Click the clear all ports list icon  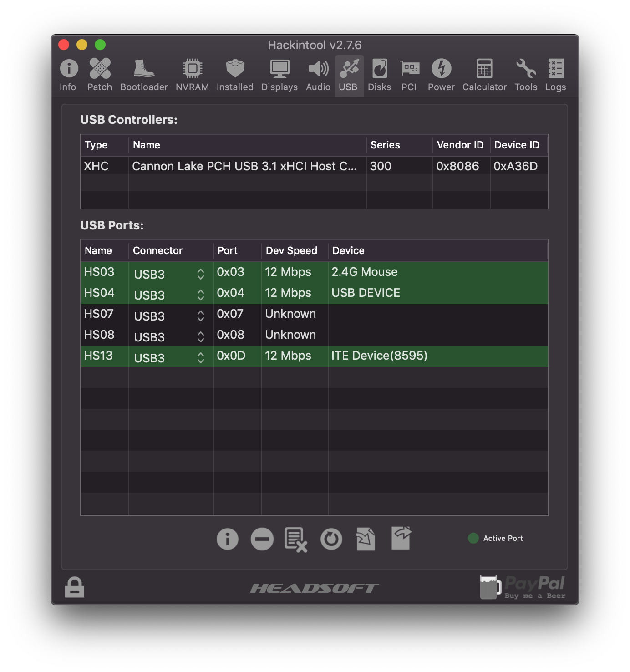pyautogui.click(x=296, y=540)
